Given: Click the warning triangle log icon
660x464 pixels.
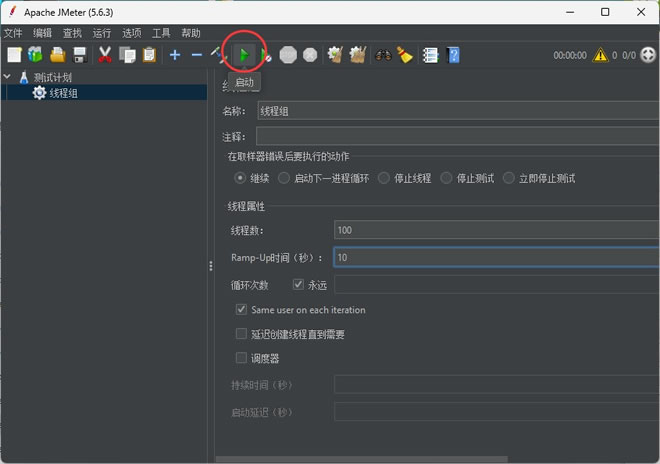Looking at the screenshot, I should [600, 55].
